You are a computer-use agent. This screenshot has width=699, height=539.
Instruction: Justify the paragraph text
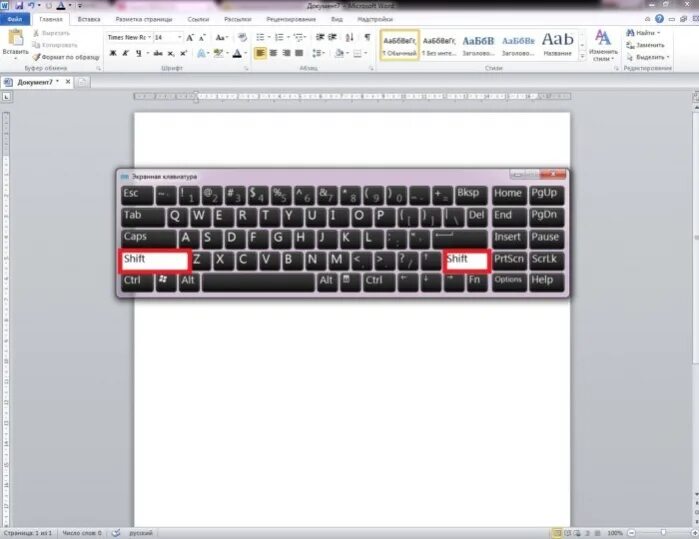click(299, 53)
